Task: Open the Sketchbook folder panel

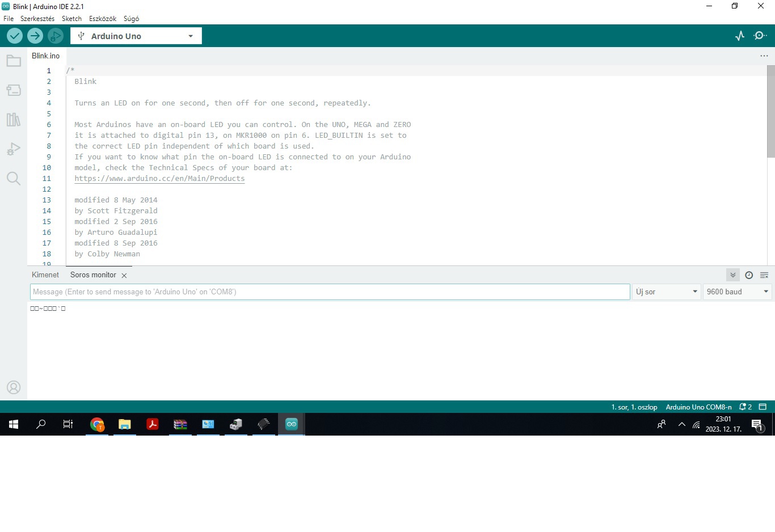Action: 14,61
